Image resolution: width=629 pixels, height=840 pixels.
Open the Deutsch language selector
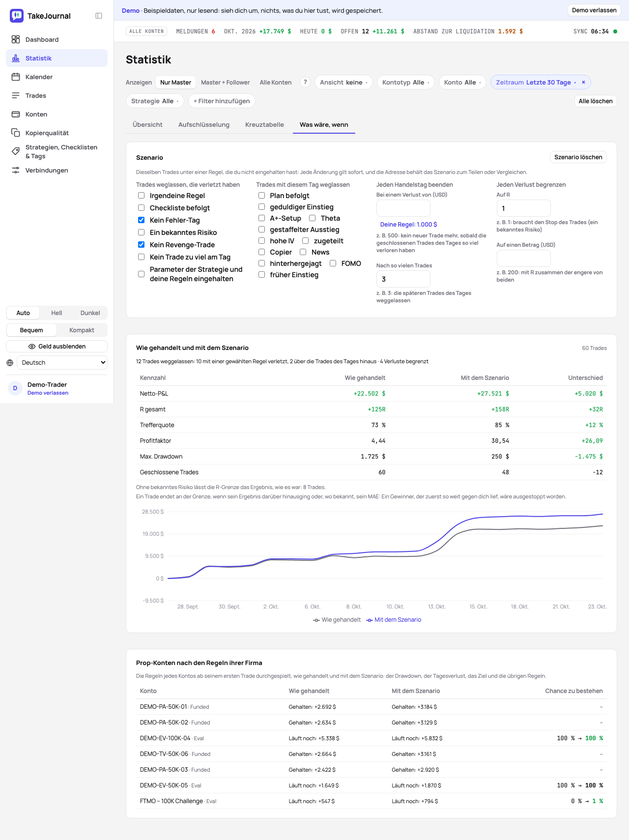coord(62,363)
